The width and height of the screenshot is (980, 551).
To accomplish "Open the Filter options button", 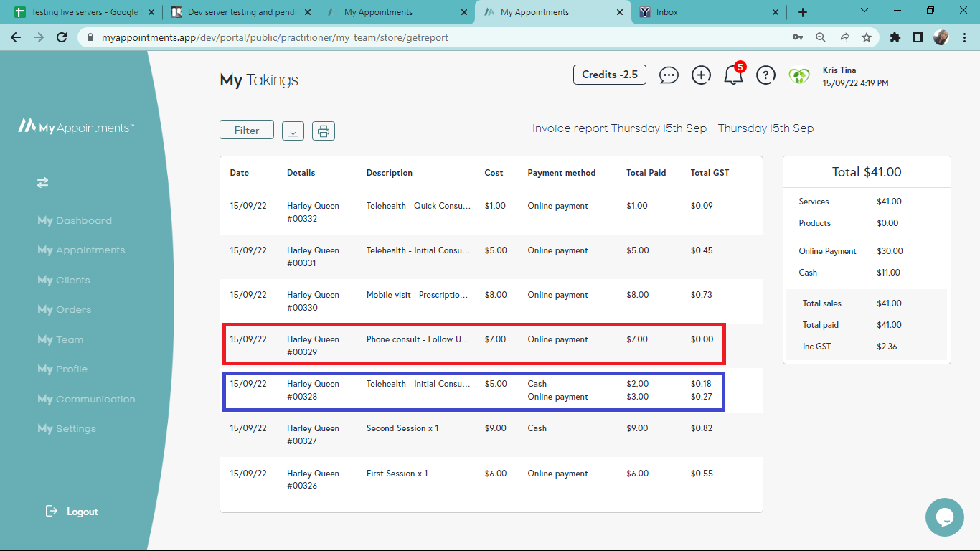I will pyautogui.click(x=247, y=130).
